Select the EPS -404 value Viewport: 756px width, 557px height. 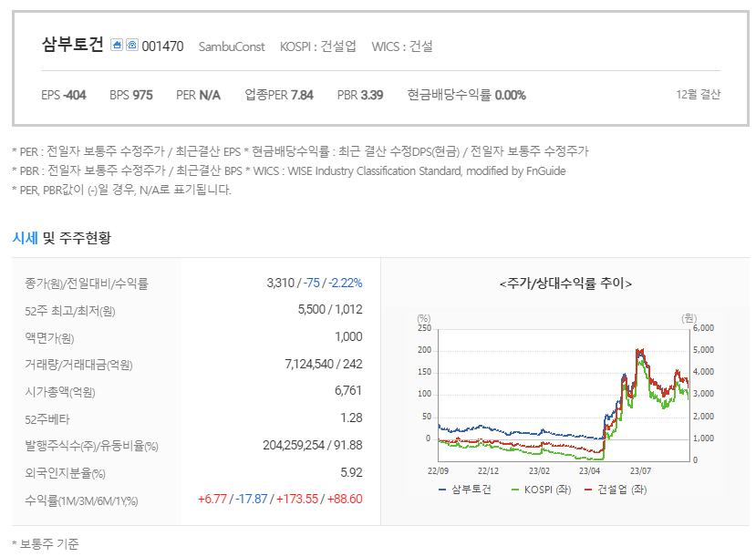[64, 95]
